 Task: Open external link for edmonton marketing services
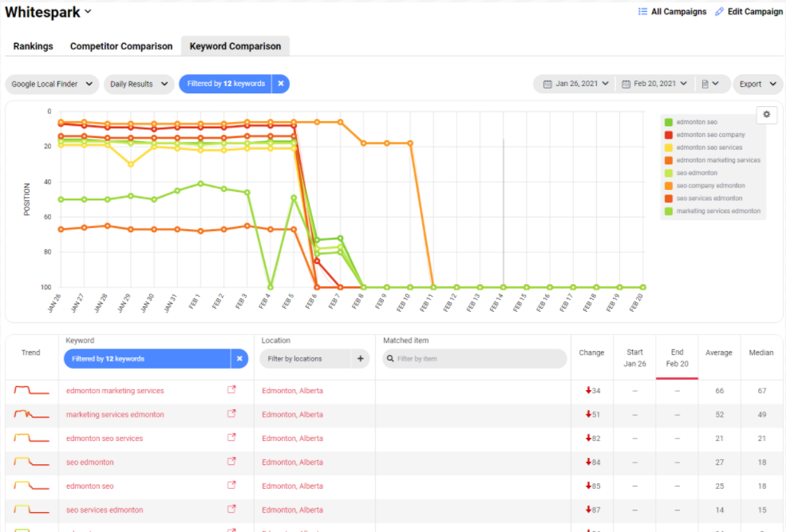click(232, 391)
